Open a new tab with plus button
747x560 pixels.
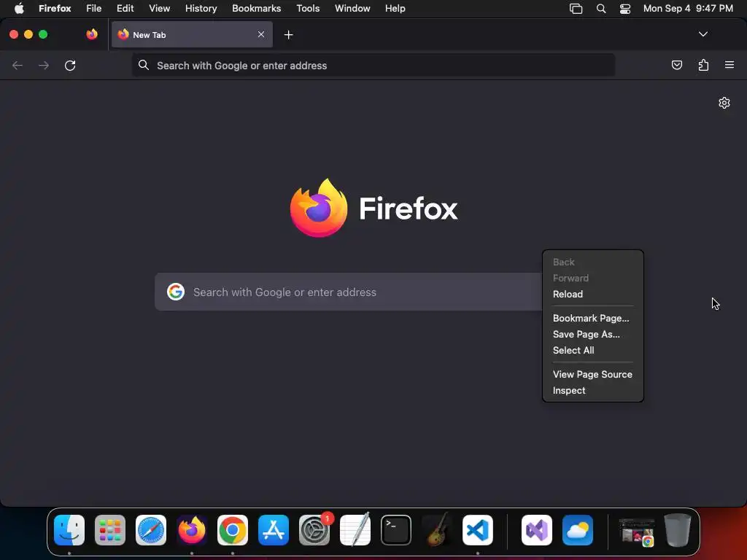(x=288, y=35)
